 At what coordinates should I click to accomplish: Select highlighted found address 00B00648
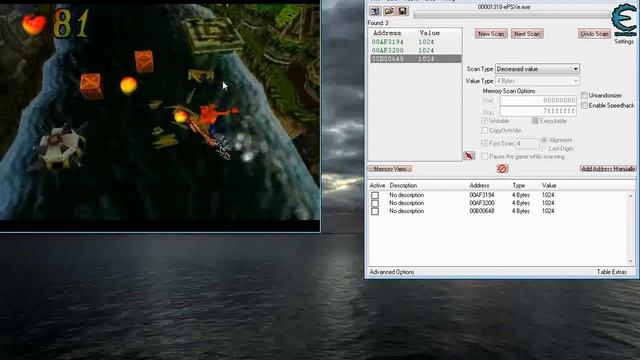click(x=416, y=59)
